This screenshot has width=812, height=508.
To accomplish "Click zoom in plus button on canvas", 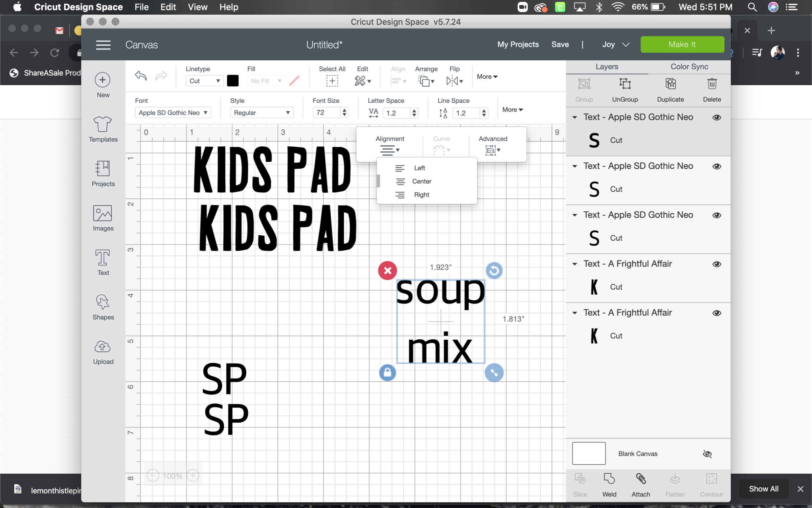I will (x=193, y=476).
